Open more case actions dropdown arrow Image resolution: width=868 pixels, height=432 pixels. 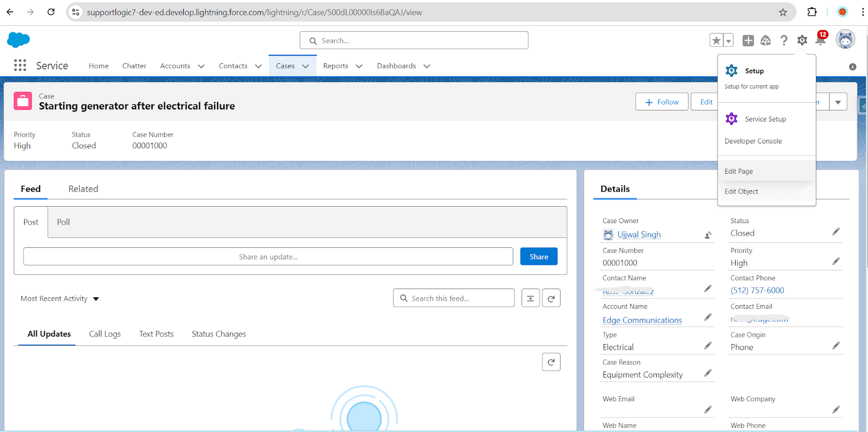pos(838,102)
